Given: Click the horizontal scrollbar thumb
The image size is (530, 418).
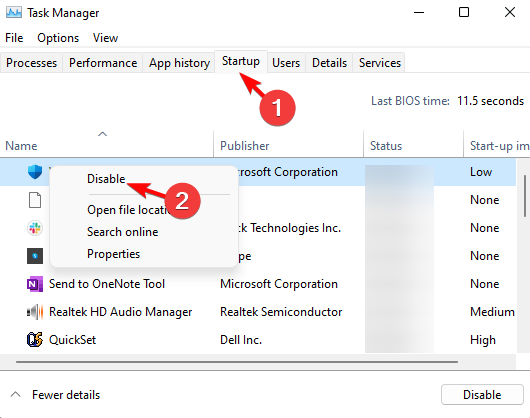Looking at the screenshot, I should click(x=237, y=362).
